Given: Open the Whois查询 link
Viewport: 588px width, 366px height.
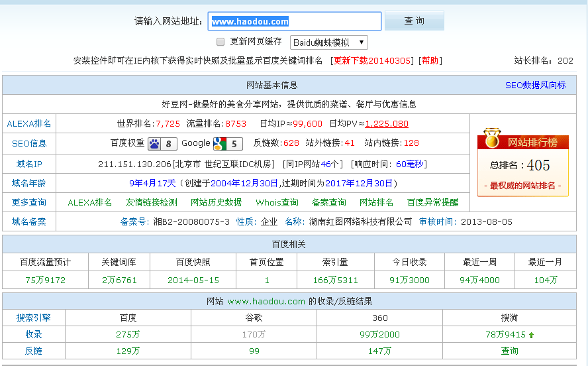Looking at the screenshot, I should coord(277,202).
